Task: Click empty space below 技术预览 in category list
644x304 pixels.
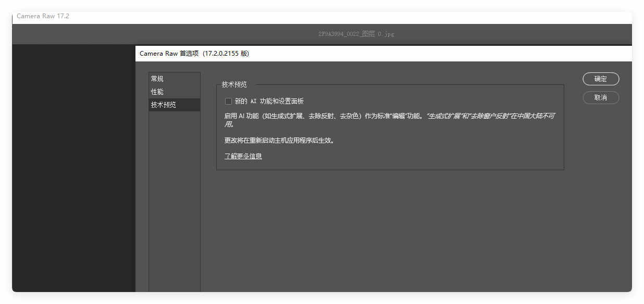Action: click(x=174, y=198)
